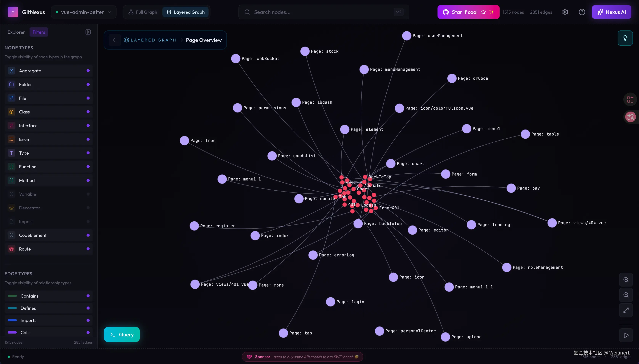This screenshot has height=364, width=639.
Task: Open settings with the gear icon
Action: click(565, 12)
